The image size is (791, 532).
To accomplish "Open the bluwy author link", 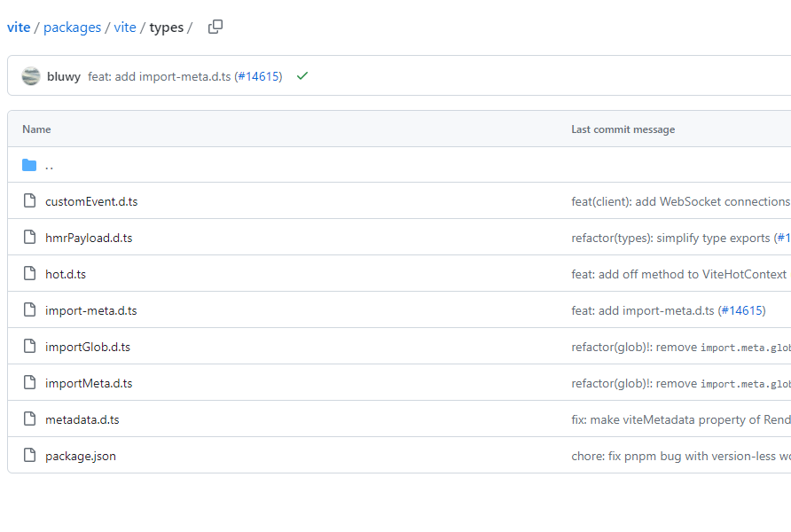I will coord(64,76).
